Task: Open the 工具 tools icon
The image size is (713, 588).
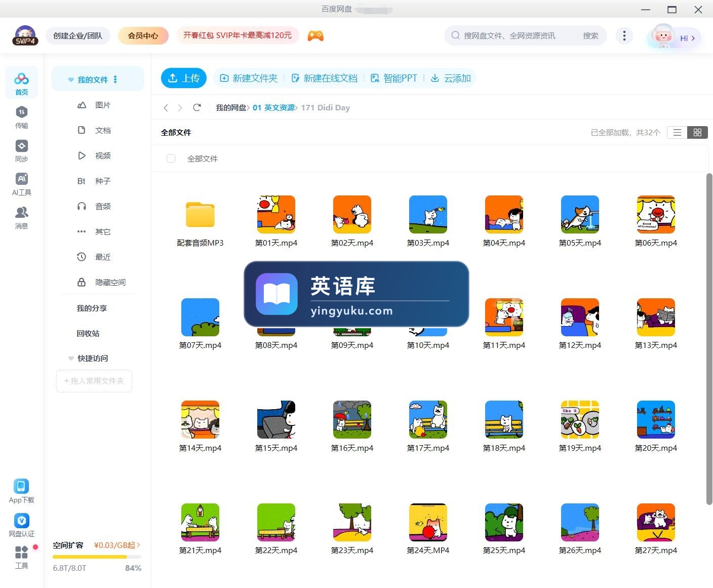Action: click(21, 557)
